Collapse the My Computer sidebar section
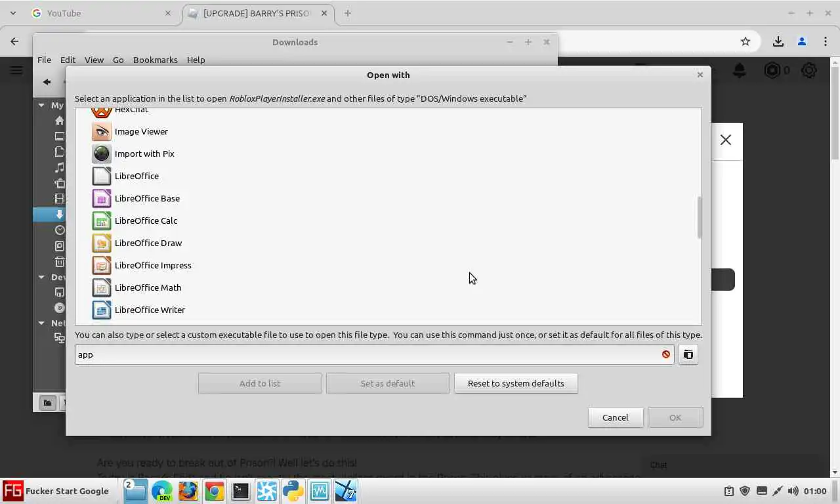The width and height of the screenshot is (840, 504). click(41, 105)
